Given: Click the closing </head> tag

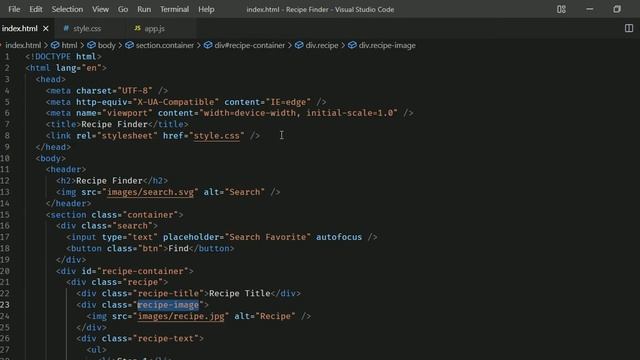Looking at the screenshot, I should pyautogui.click(x=53, y=147).
